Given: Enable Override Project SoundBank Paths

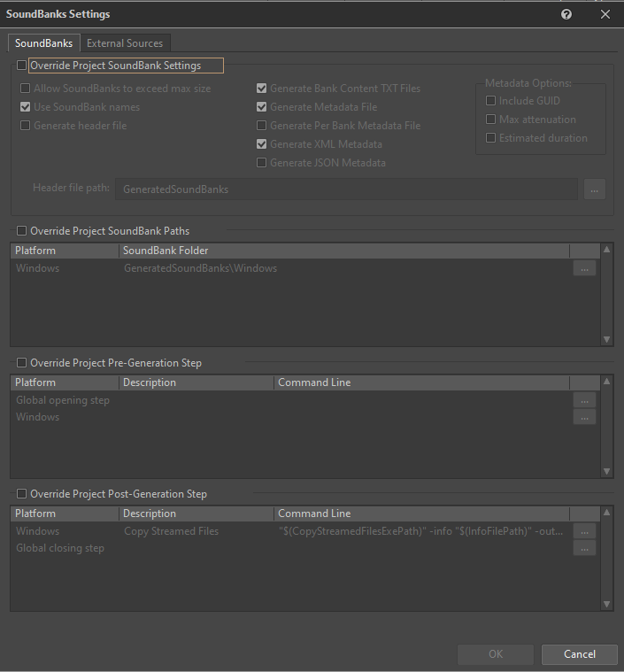Looking at the screenshot, I should coord(21,230).
